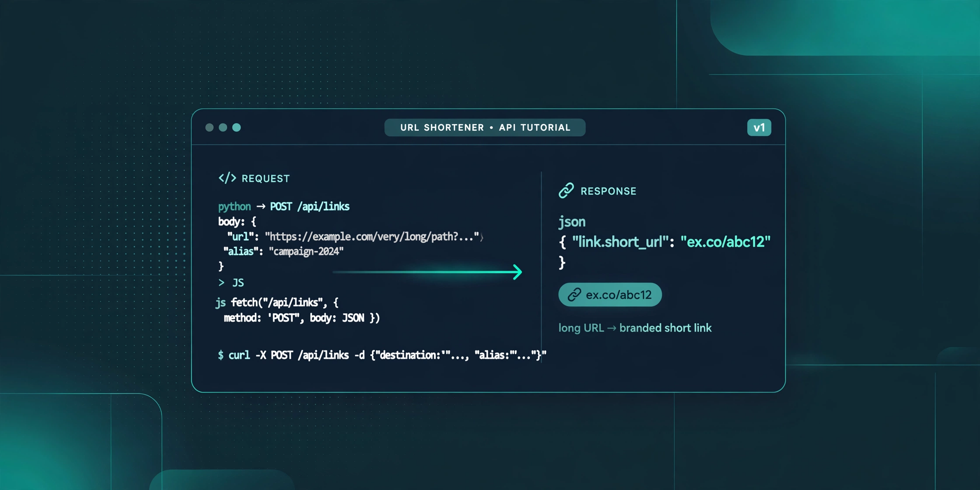The width and height of the screenshot is (980, 490).
Task: Select the URL SHORTENER • API TUTORIAL title tab
Action: pyautogui.click(x=485, y=127)
